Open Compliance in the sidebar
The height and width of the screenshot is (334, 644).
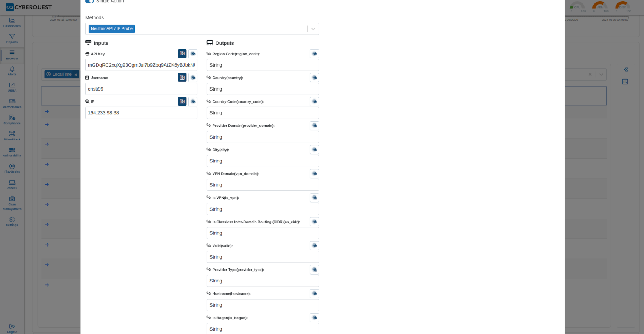pos(12,120)
